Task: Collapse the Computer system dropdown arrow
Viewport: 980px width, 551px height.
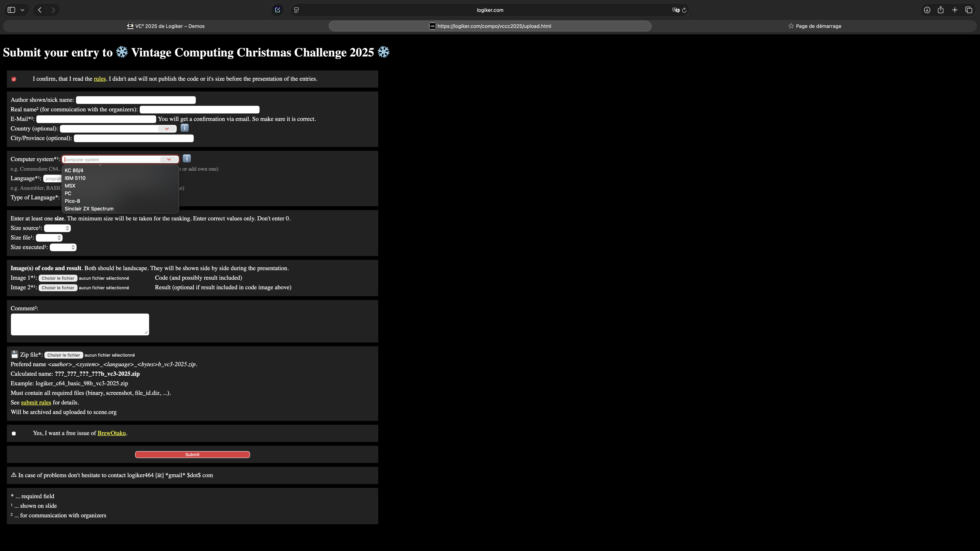Action: (x=169, y=159)
